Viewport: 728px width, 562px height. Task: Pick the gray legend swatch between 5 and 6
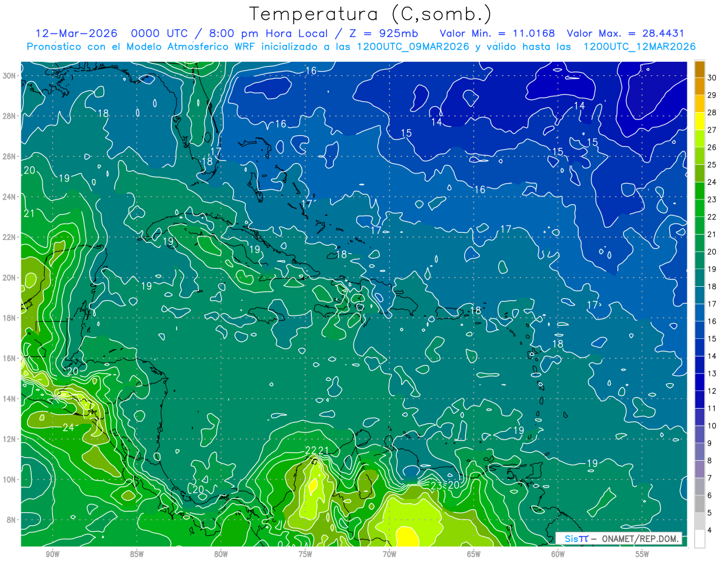tap(699, 504)
